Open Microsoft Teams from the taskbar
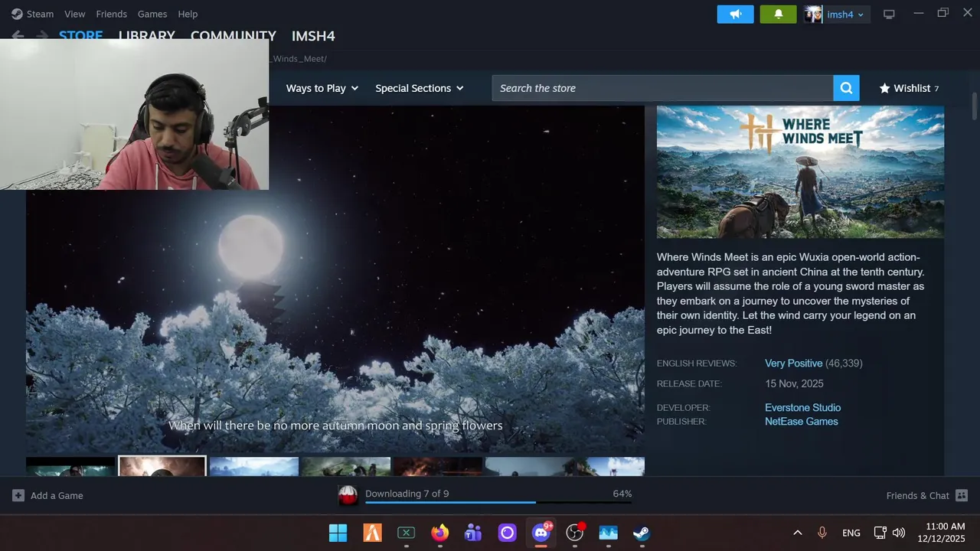 [x=473, y=533]
